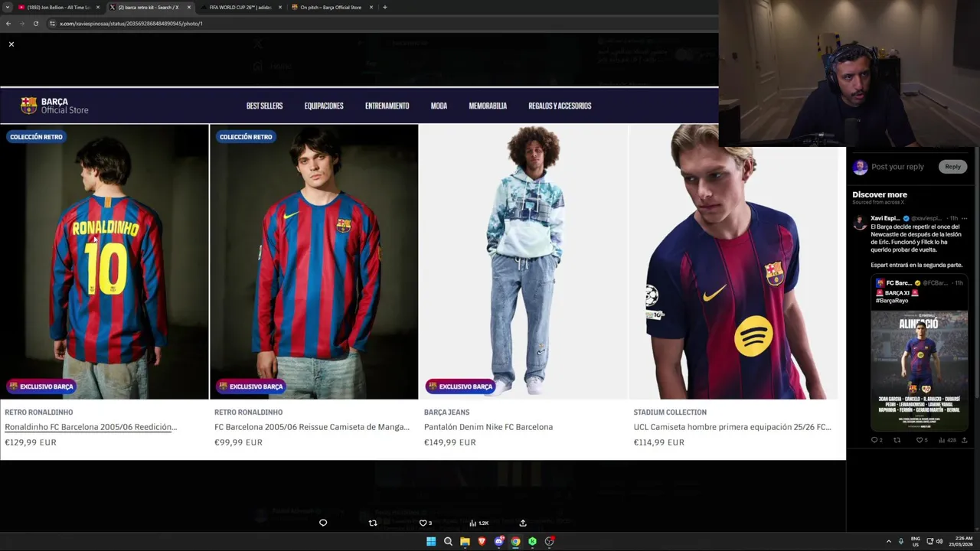Close the photo viewer with the X icon
Image resolution: width=980 pixels, height=551 pixels.
(x=11, y=44)
